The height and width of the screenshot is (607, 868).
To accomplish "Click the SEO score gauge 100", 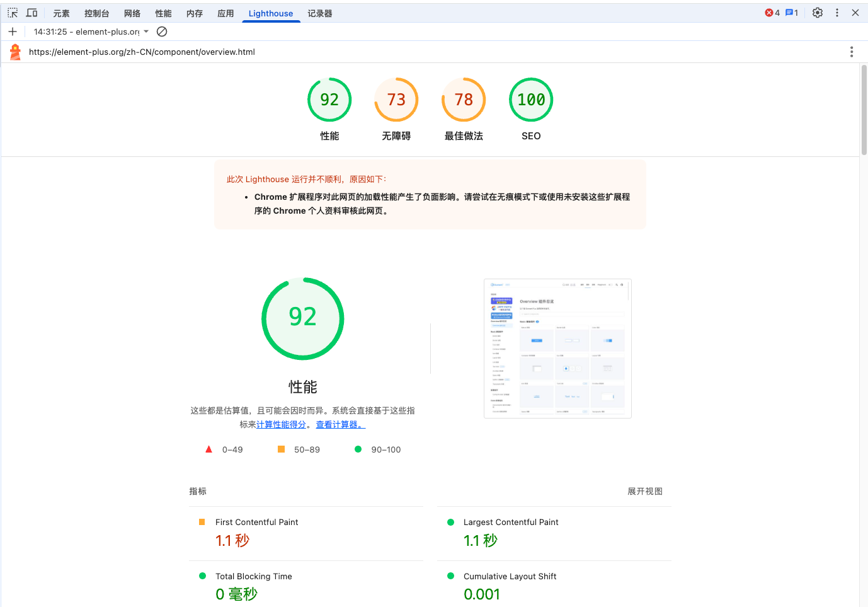I will pos(530,100).
